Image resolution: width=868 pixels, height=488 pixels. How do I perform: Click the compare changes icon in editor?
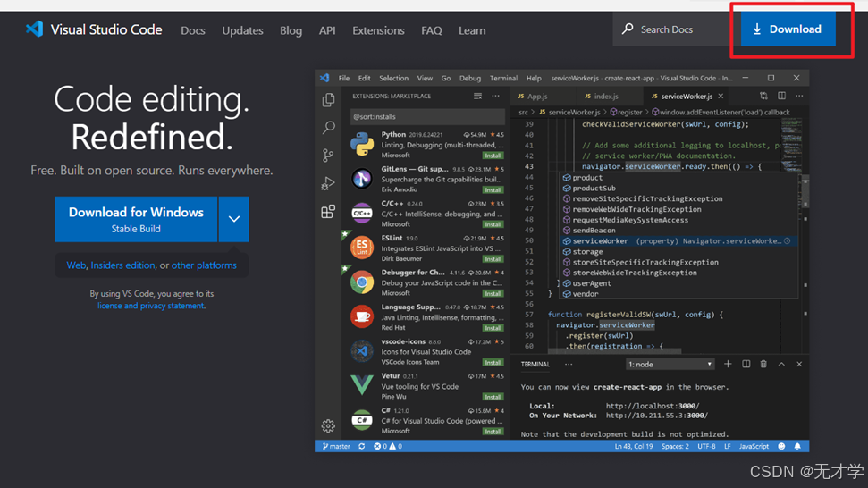pyautogui.click(x=764, y=96)
